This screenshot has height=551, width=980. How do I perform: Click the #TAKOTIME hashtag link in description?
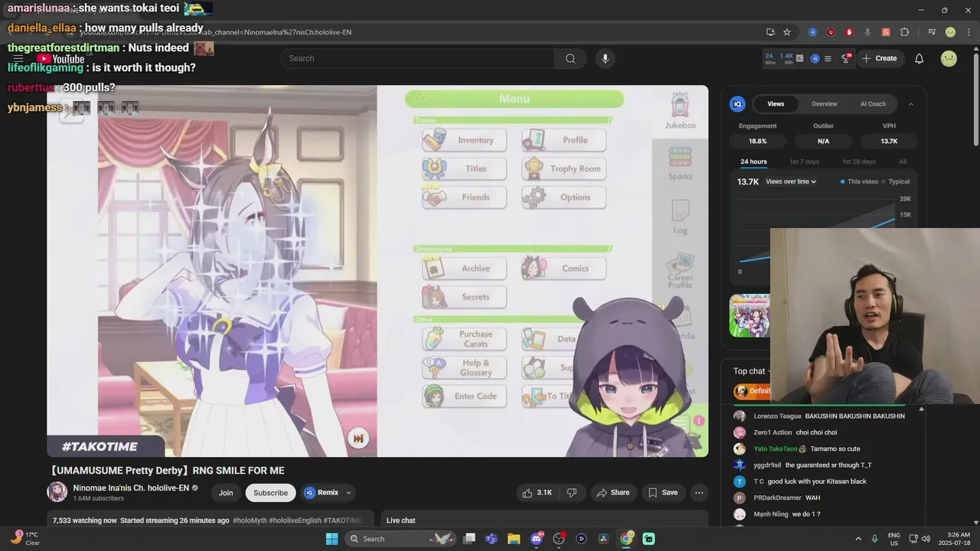342,520
